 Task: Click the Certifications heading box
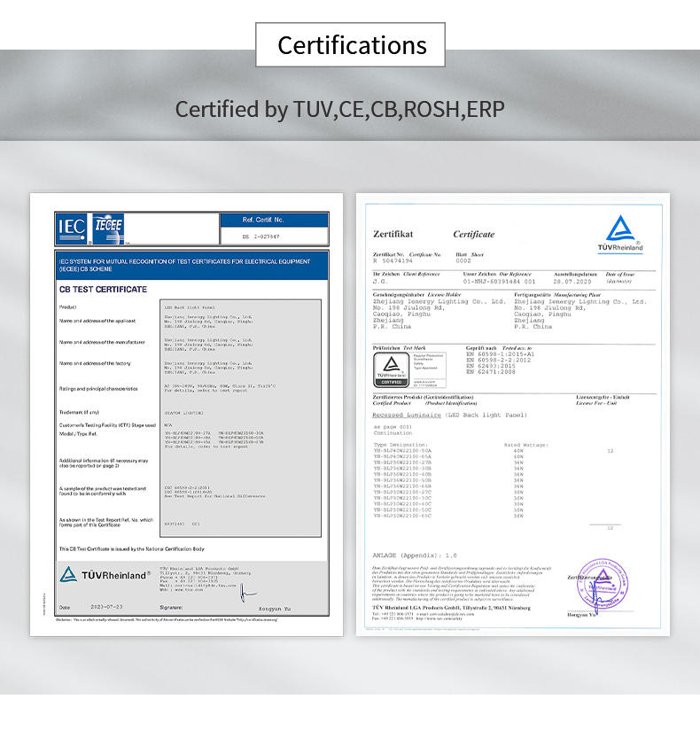pos(350,44)
